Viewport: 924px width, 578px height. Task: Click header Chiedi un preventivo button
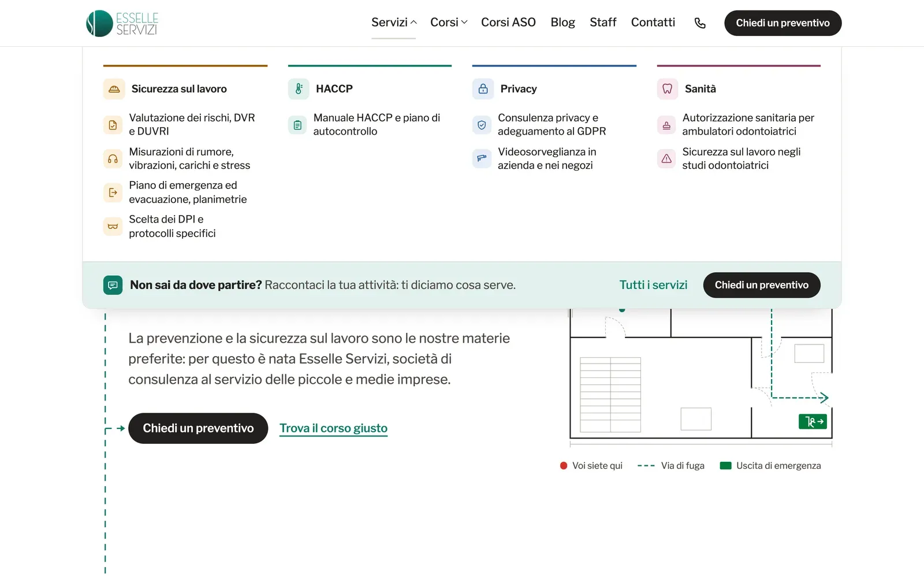click(x=783, y=23)
